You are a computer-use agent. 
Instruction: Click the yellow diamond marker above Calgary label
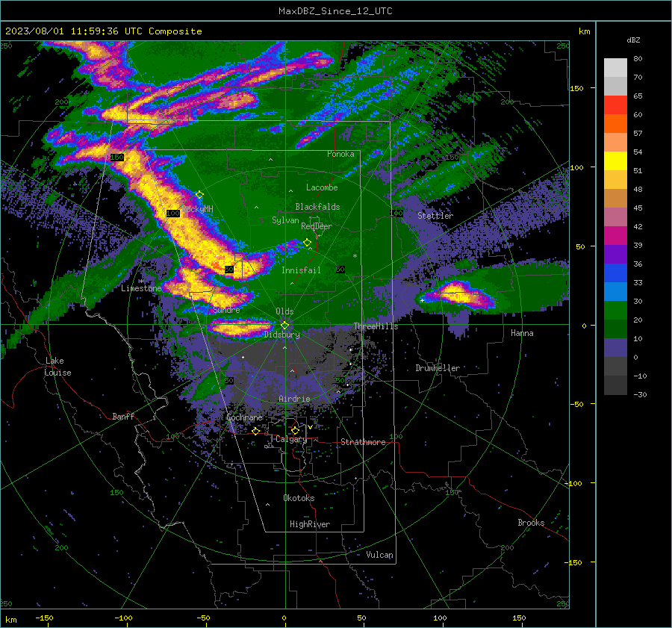tap(295, 430)
